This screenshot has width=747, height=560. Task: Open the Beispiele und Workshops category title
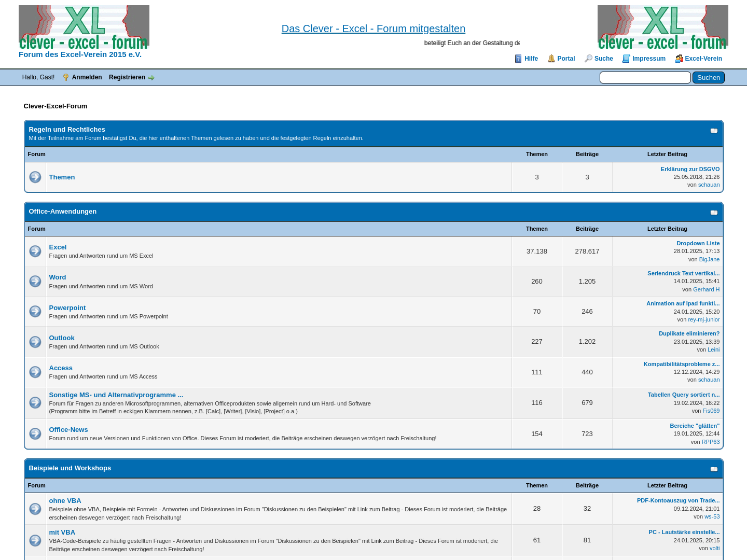70,468
